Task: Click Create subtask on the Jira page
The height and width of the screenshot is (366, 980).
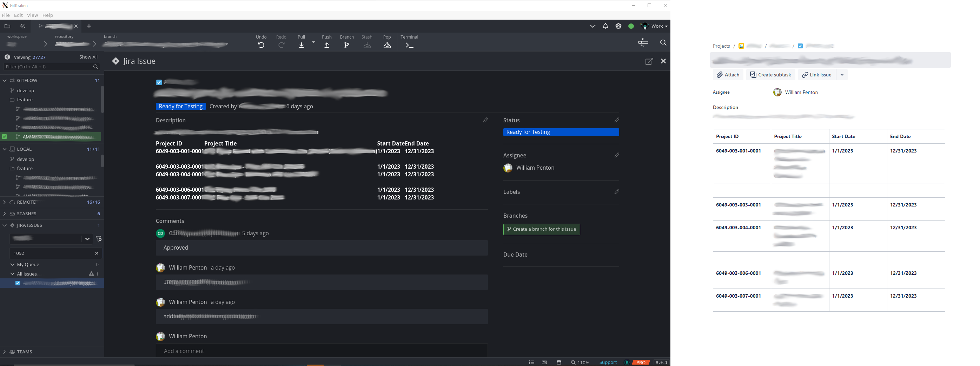Action: coord(770,74)
